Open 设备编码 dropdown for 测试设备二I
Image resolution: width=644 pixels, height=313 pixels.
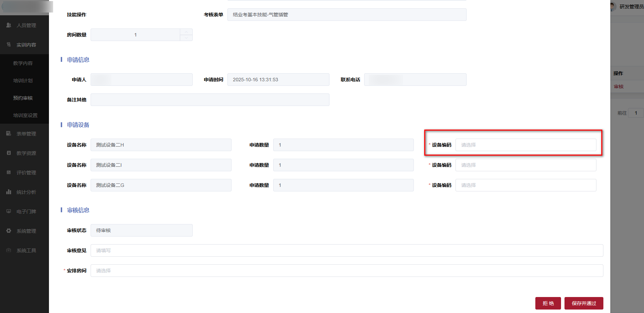[x=526, y=165]
